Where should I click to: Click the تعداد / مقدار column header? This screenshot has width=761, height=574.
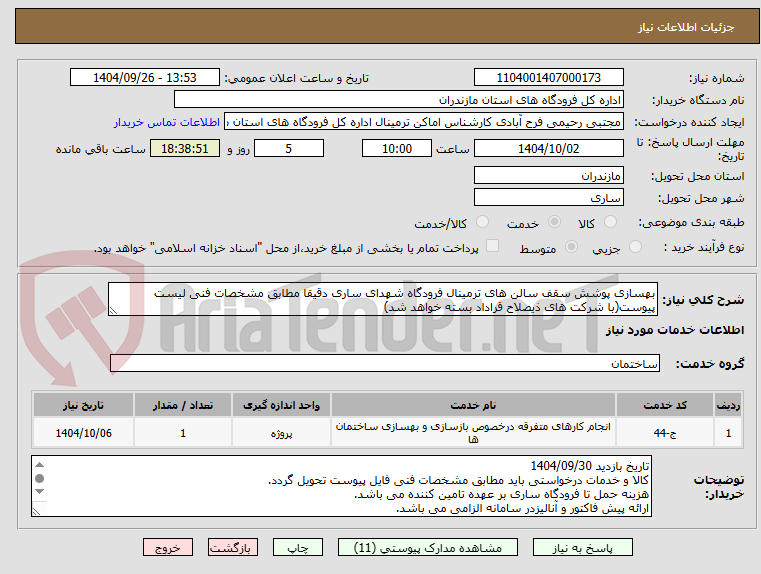click(183, 405)
